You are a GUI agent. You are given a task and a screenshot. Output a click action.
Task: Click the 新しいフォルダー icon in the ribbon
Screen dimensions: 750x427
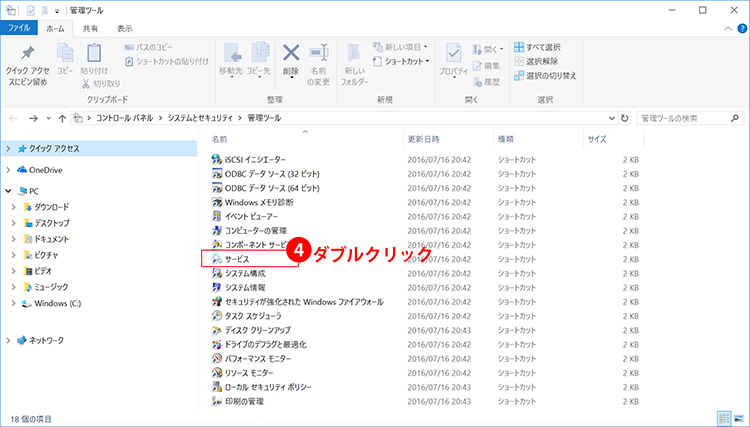pos(355,59)
